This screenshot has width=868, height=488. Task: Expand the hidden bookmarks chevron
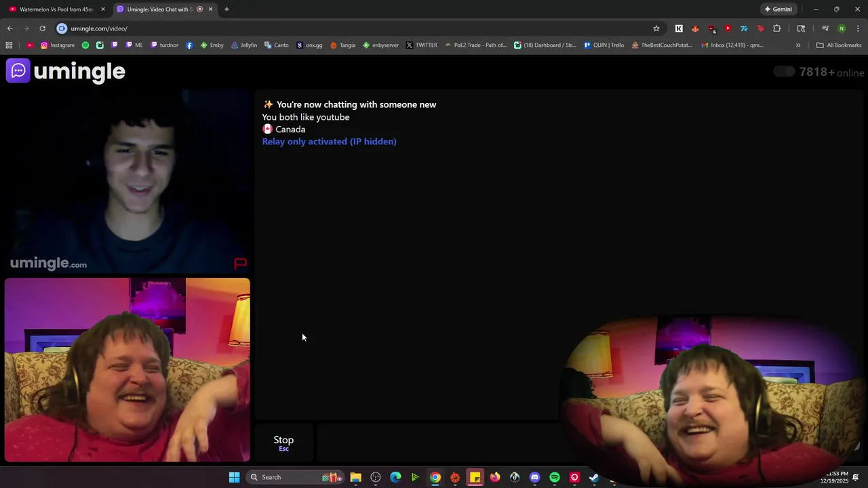coord(798,45)
